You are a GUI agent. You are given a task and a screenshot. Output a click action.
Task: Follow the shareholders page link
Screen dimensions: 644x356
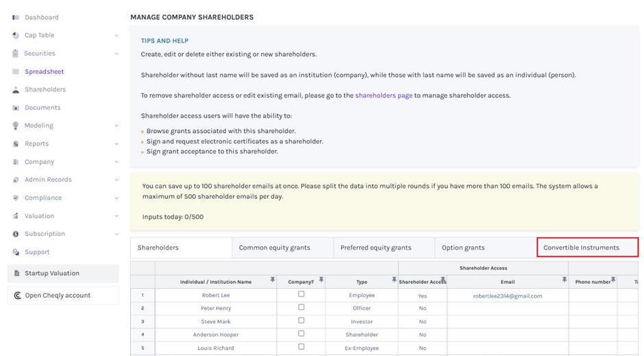coord(384,95)
